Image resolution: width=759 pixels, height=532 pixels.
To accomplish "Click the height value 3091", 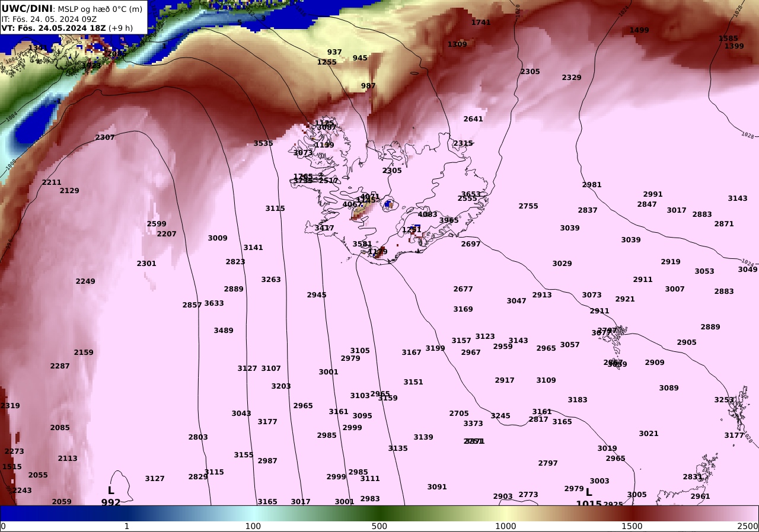I will 437,487.
